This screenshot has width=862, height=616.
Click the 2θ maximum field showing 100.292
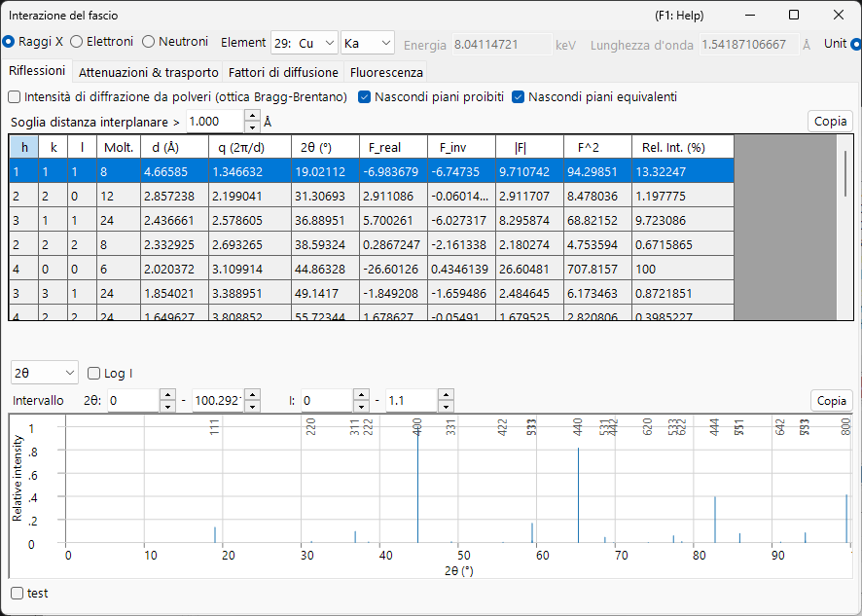coord(218,400)
